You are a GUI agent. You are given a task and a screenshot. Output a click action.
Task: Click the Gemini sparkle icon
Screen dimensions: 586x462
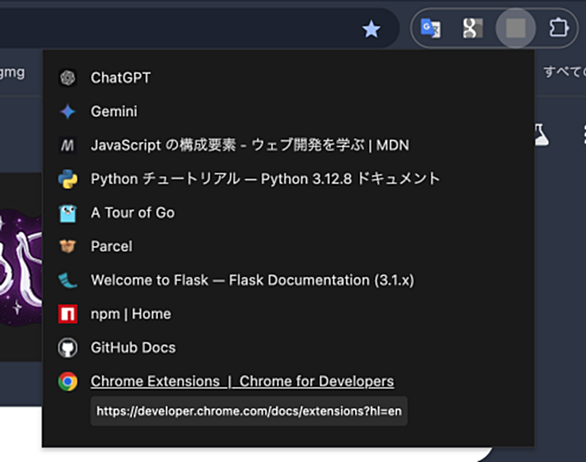(x=68, y=111)
